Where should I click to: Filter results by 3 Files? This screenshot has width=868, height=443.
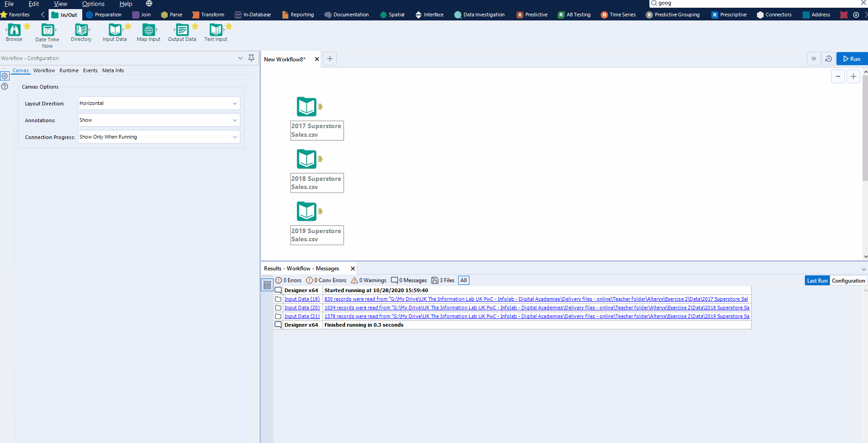(x=443, y=280)
